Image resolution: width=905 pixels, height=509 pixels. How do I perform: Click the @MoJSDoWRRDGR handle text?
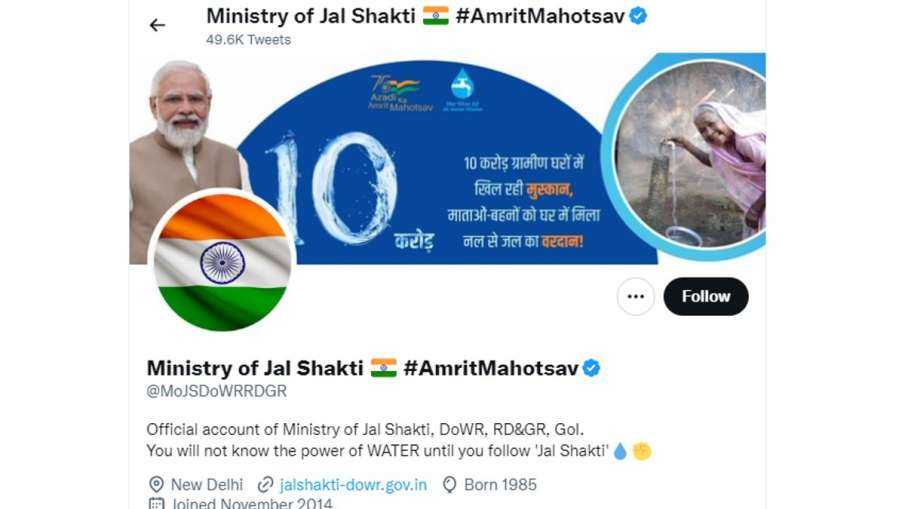coord(216,391)
